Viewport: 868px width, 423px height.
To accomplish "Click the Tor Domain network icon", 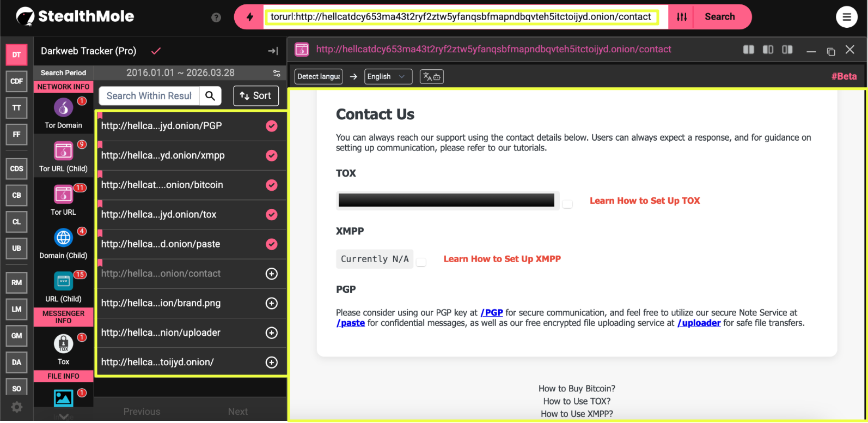I will coord(63,108).
